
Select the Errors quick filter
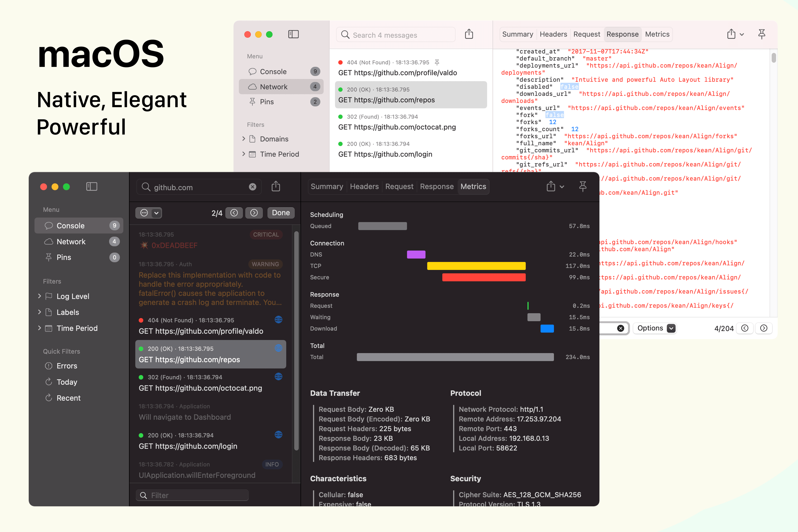point(67,366)
